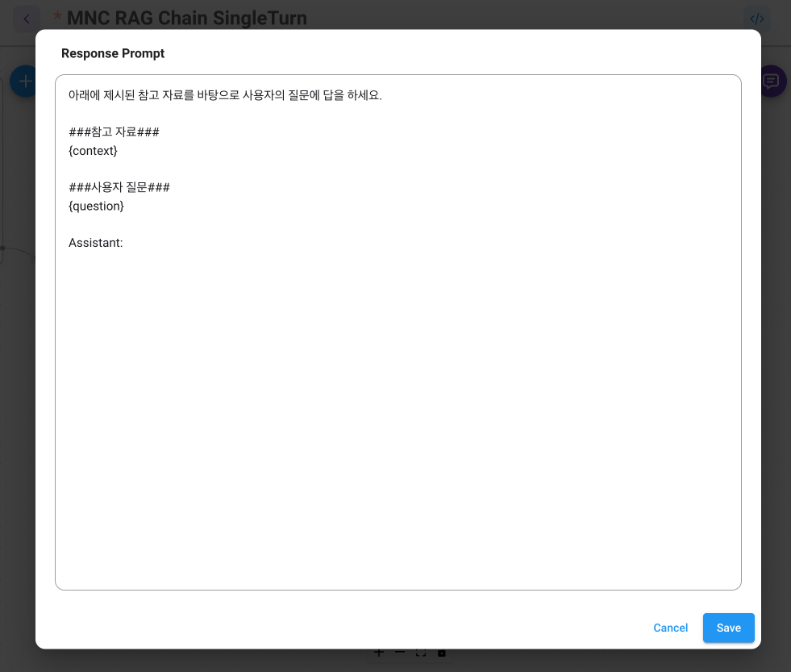The width and height of the screenshot is (791, 672).
Task: Click the {question} placeholder line
Action: tap(97, 206)
